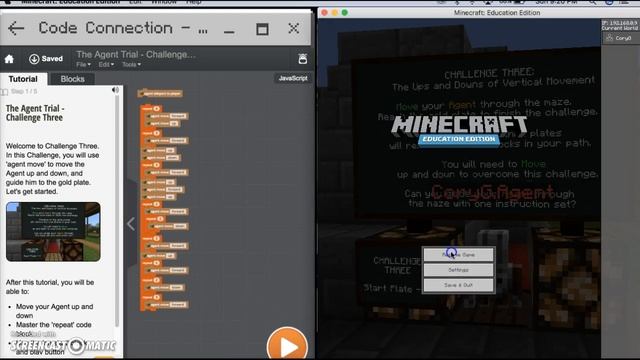Open the File dropdown menu

pyautogui.click(x=83, y=64)
